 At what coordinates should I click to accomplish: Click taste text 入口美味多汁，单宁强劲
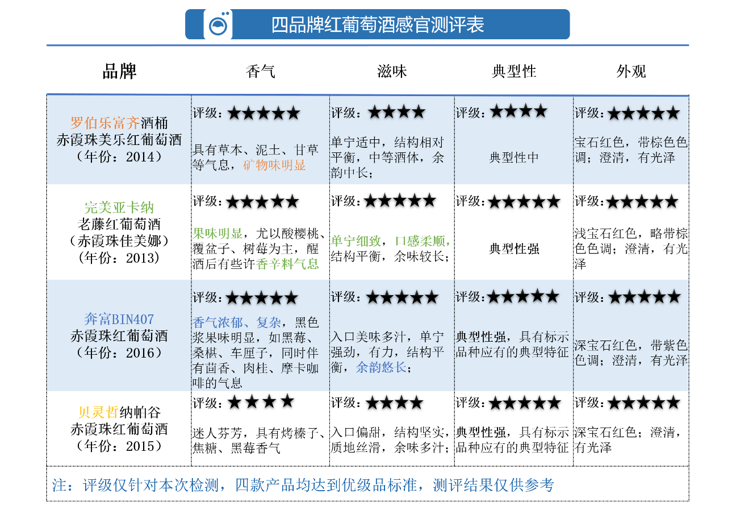387,344
